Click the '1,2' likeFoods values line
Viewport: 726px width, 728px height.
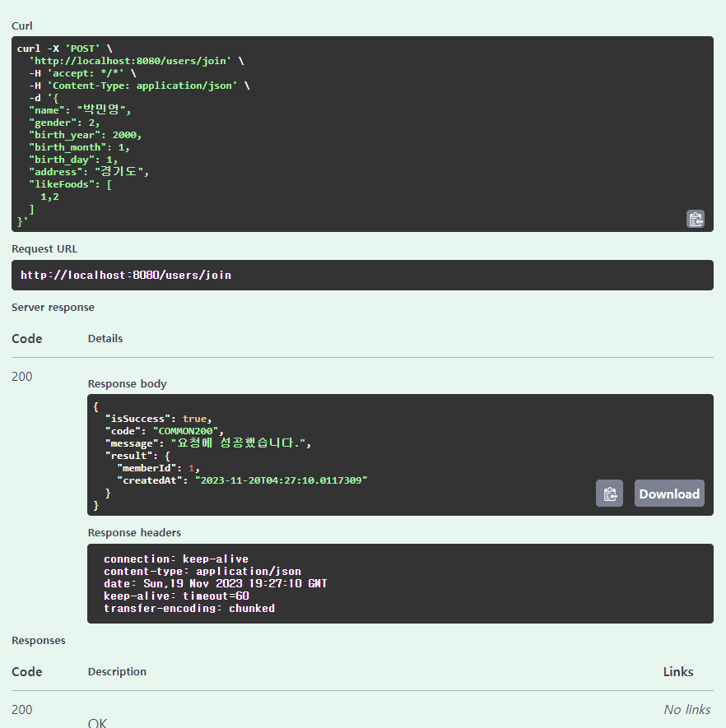point(49,197)
